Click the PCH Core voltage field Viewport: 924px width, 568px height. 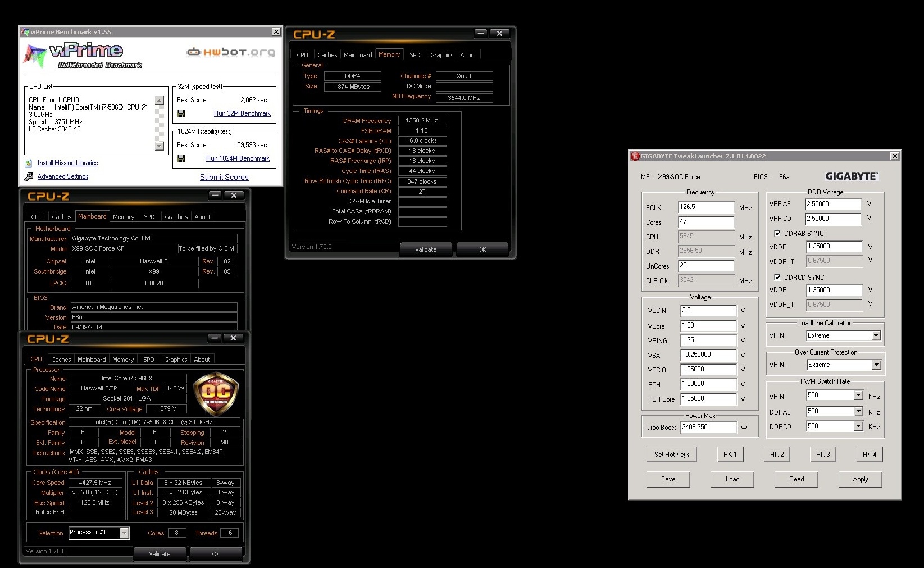click(708, 399)
